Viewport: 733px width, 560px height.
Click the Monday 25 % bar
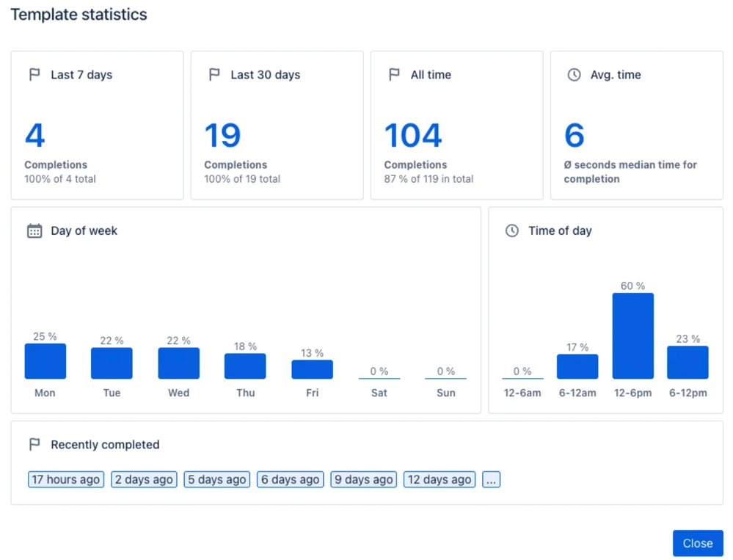click(45, 361)
